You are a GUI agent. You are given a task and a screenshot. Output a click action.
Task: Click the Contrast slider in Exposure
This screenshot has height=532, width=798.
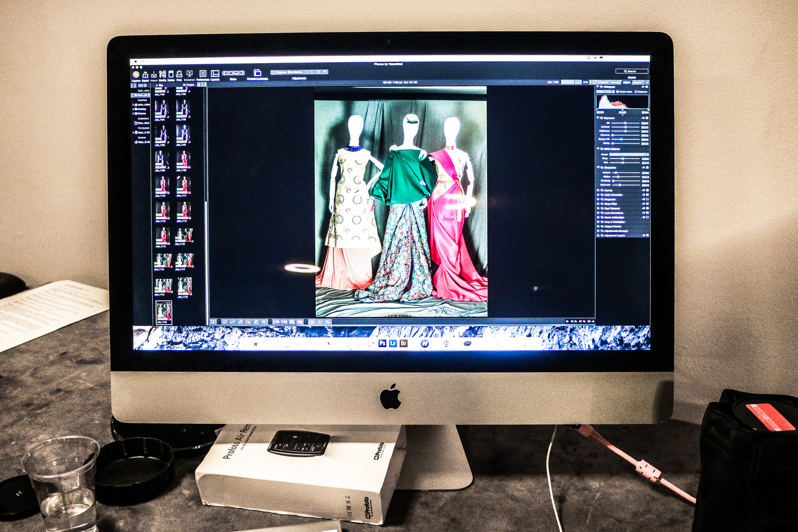pos(625,127)
